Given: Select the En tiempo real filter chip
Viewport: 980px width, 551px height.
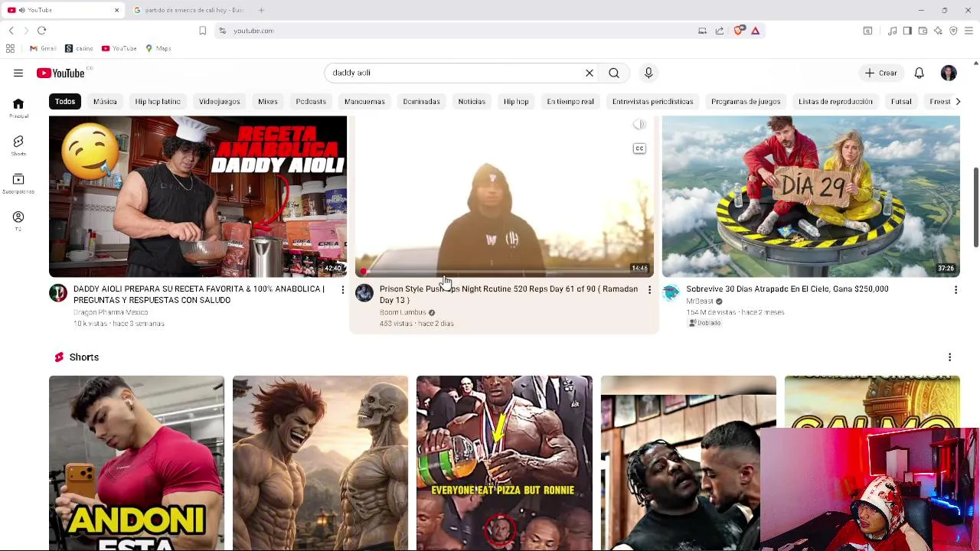Looking at the screenshot, I should (570, 101).
